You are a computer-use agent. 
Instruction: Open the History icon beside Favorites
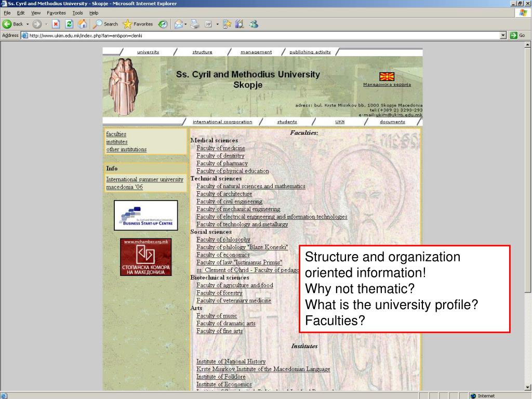pos(163,24)
